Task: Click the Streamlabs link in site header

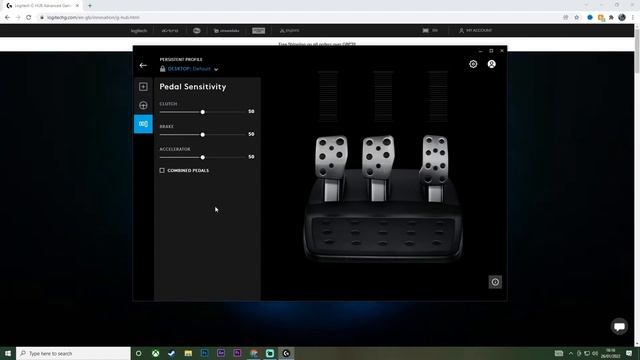Action: pos(227,31)
